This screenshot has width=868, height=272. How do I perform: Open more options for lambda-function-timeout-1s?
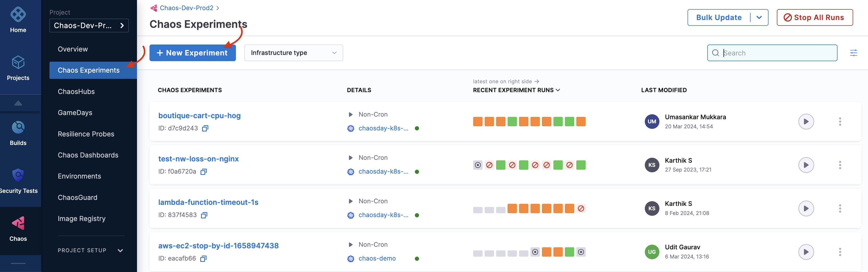tap(840, 208)
